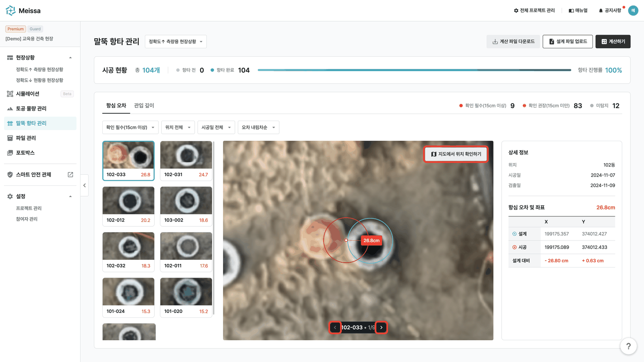Open 공지사항 notifications bell

pos(610,10)
